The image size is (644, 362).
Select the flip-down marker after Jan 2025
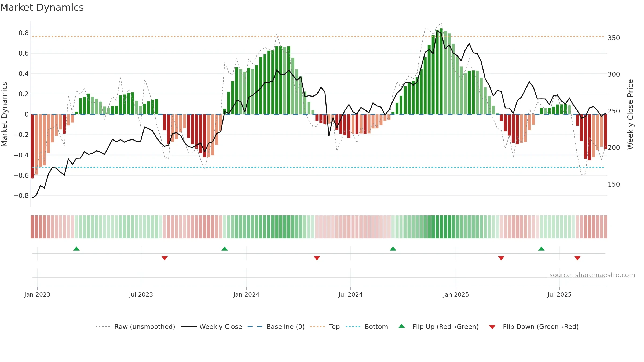coord(501,258)
